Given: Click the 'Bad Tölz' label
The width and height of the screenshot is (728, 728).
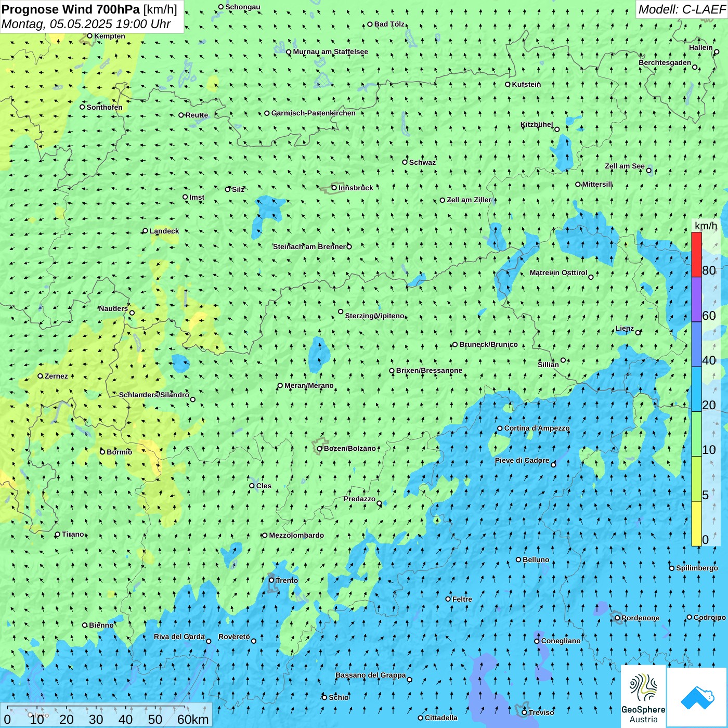Looking at the screenshot, I should click(389, 24).
